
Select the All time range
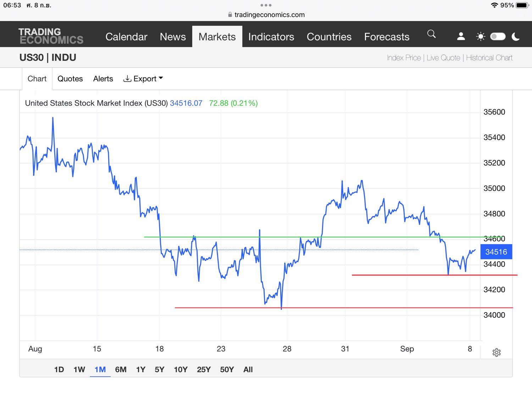(248, 370)
